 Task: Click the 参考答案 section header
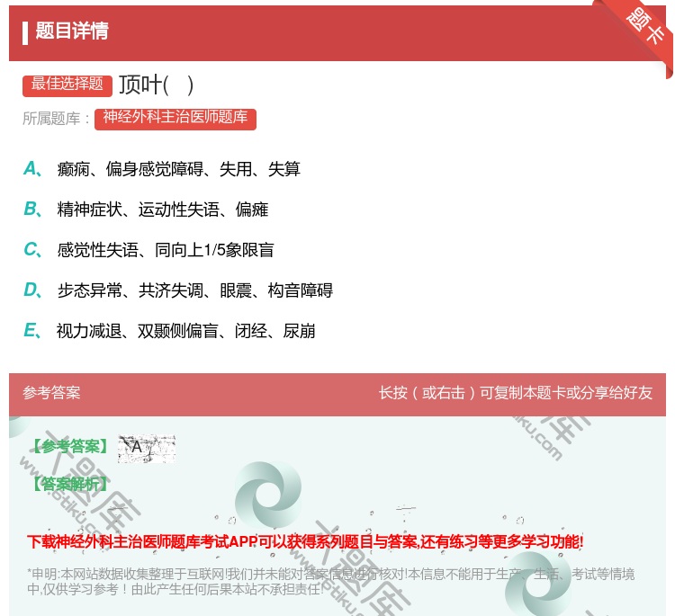point(51,393)
